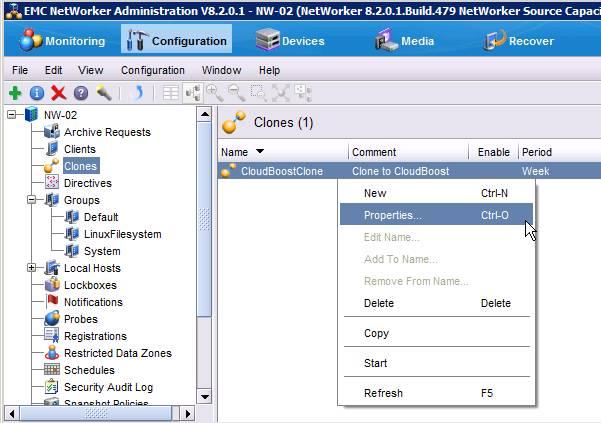Collapse the Groups tree node

(x=32, y=200)
